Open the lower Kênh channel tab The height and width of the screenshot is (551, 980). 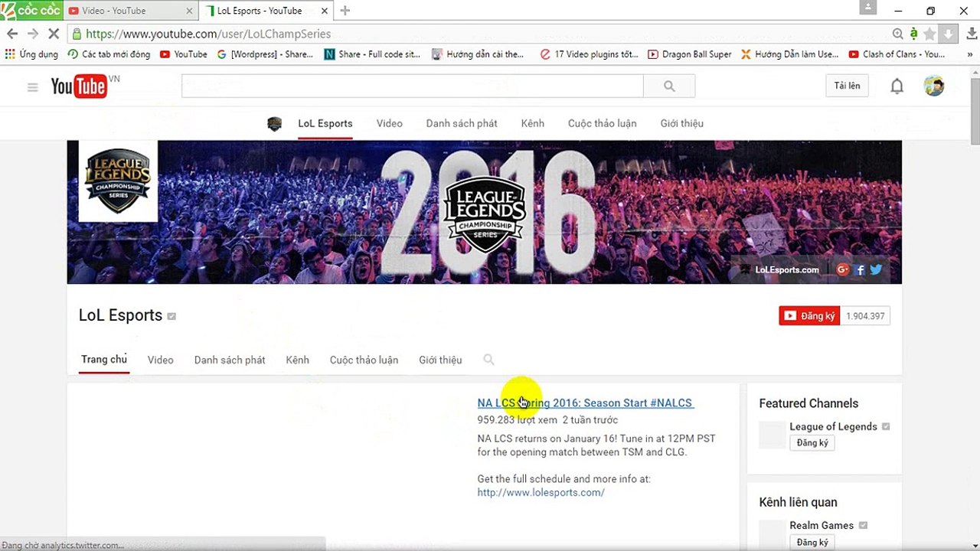(x=298, y=360)
